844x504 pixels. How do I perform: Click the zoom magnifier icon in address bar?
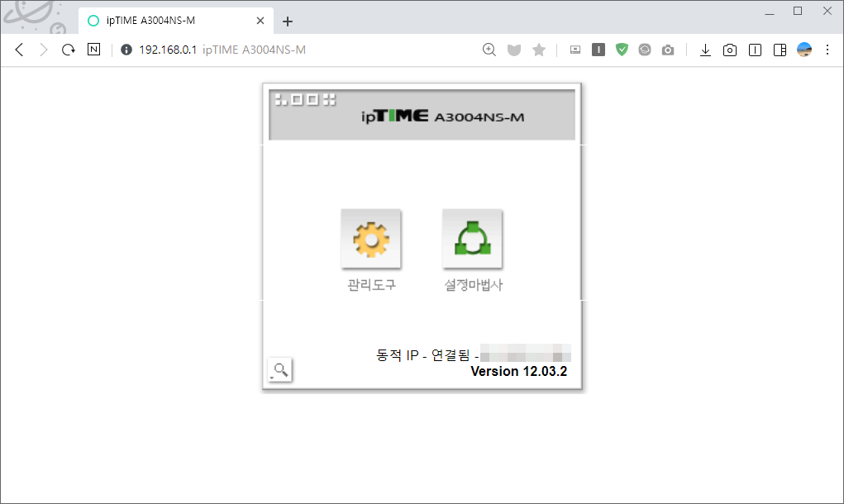(x=489, y=50)
